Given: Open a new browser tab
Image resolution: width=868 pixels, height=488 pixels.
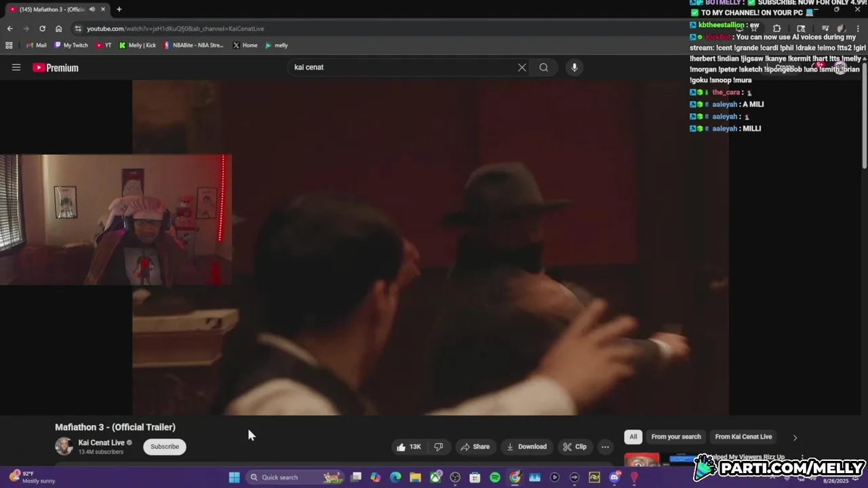Looking at the screenshot, I should tap(119, 9).
